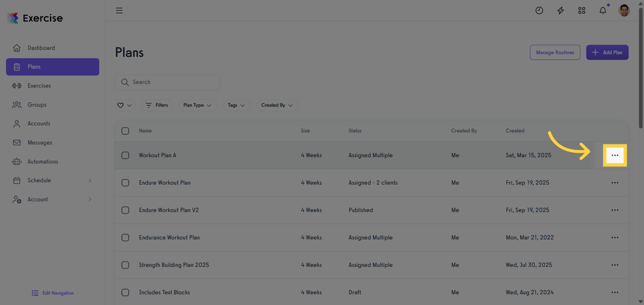
Task: Expand the Account submenu chevron
Action: [90, 200]
